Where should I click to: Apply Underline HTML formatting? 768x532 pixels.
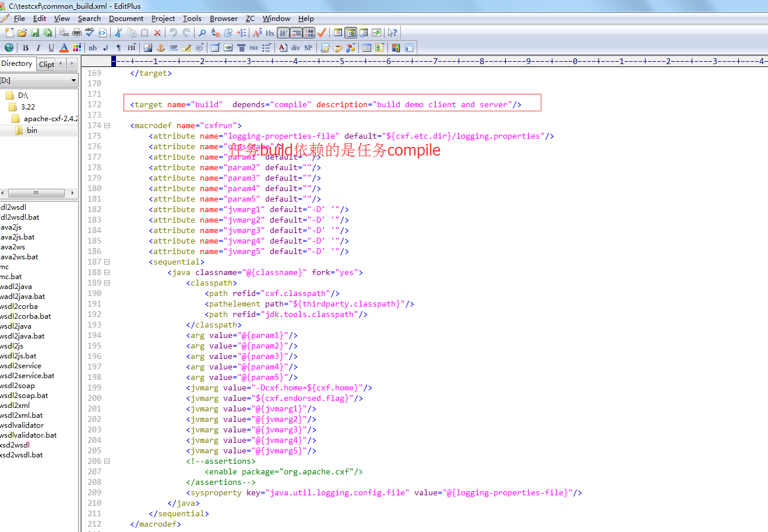pyautogui.click(x=51, y=48)
